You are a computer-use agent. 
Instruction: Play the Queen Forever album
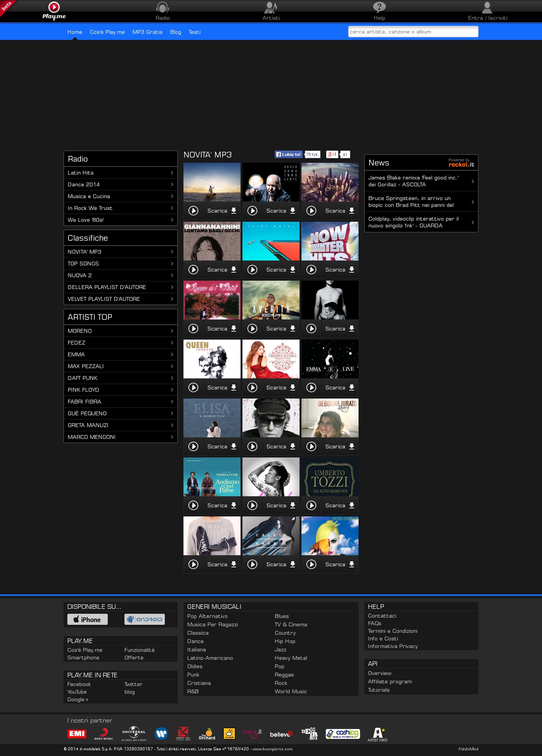[193, 388]
